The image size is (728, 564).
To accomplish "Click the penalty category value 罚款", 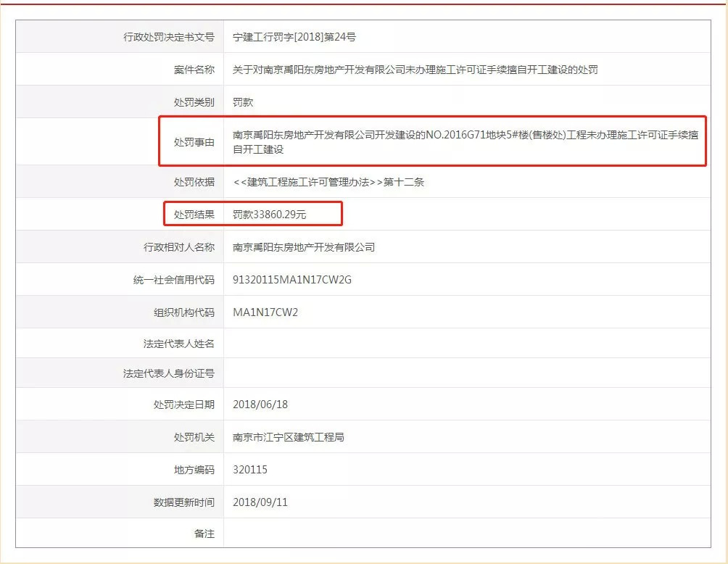I will 243,102.
